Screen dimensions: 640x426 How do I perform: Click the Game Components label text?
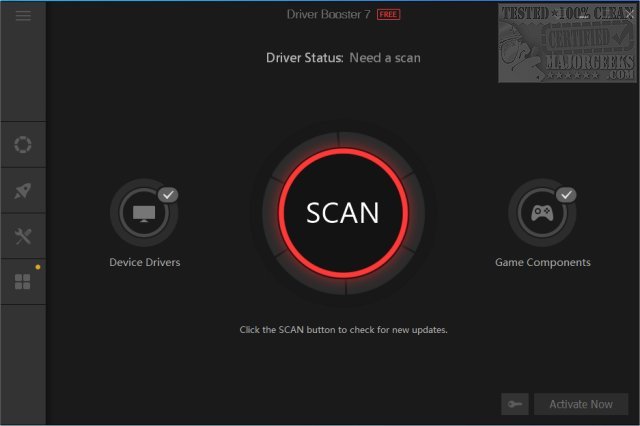[543, 263]
